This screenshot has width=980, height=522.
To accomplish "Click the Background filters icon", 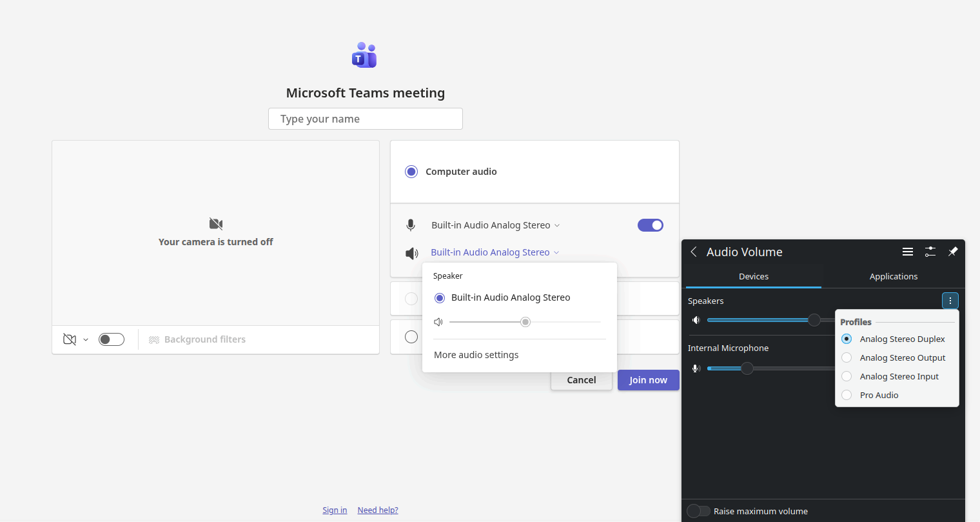I will (x=154, y=340).
